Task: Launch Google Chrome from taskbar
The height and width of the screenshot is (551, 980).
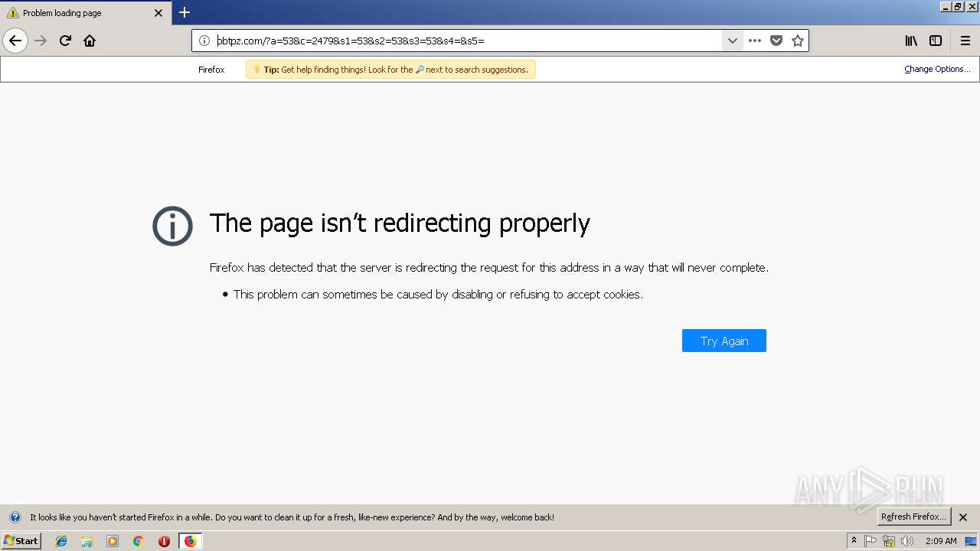Action: (138, 541)
